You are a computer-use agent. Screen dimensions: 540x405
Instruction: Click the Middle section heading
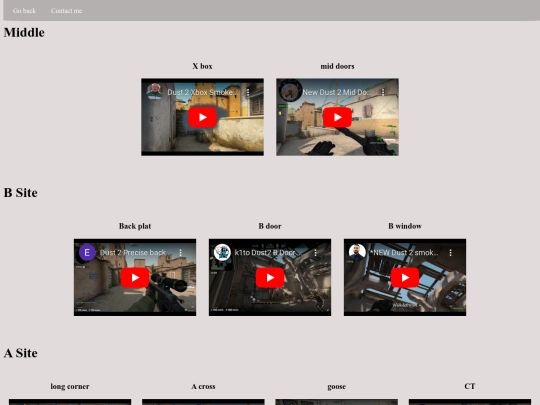tap(24, 32)
